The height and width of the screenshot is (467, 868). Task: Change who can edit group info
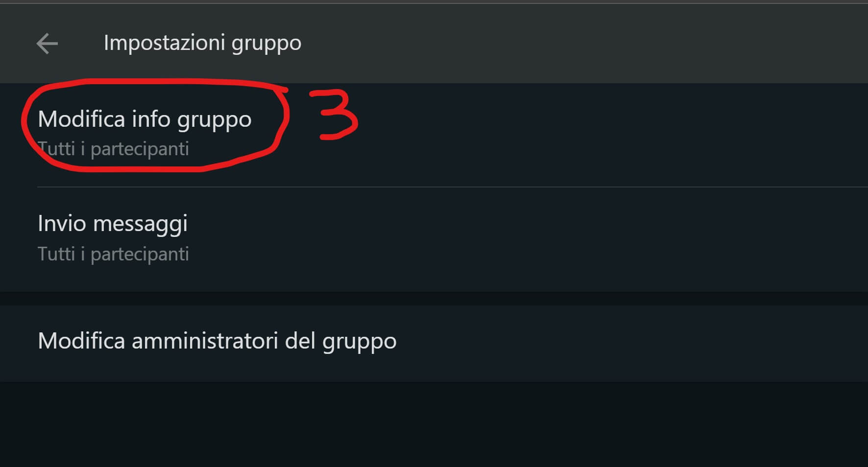[x=434, y=135]
